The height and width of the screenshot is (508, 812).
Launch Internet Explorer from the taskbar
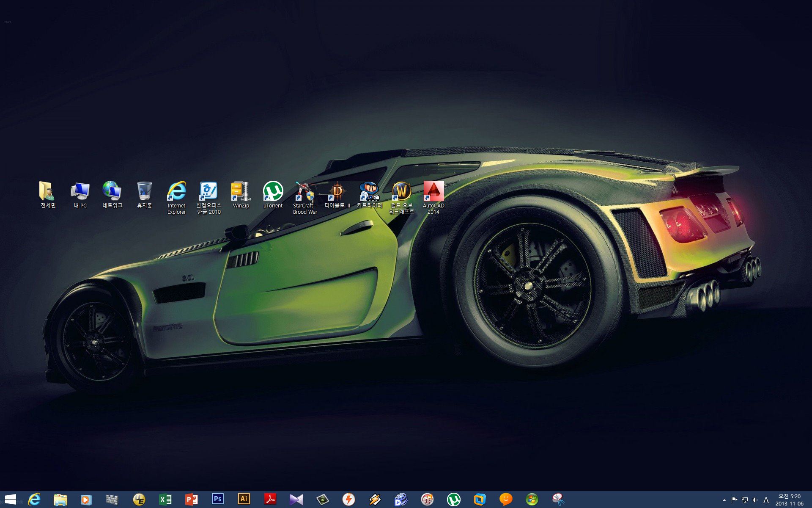pos(34,500)
